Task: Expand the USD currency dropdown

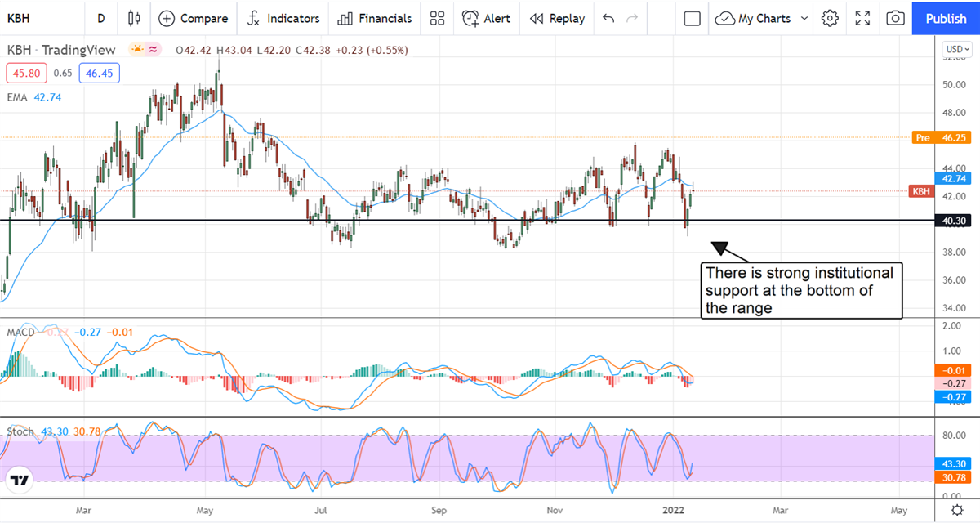Action: (x=955, y=49)
